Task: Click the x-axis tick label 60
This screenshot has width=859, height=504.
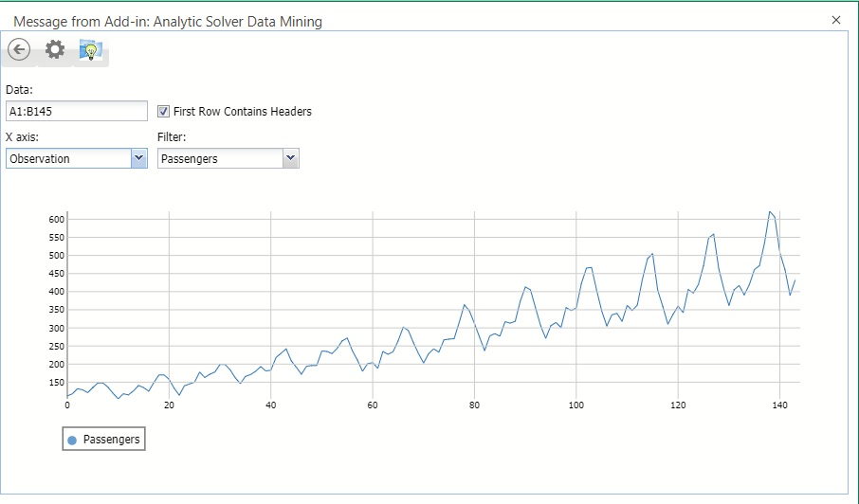Action: point(373,405)
